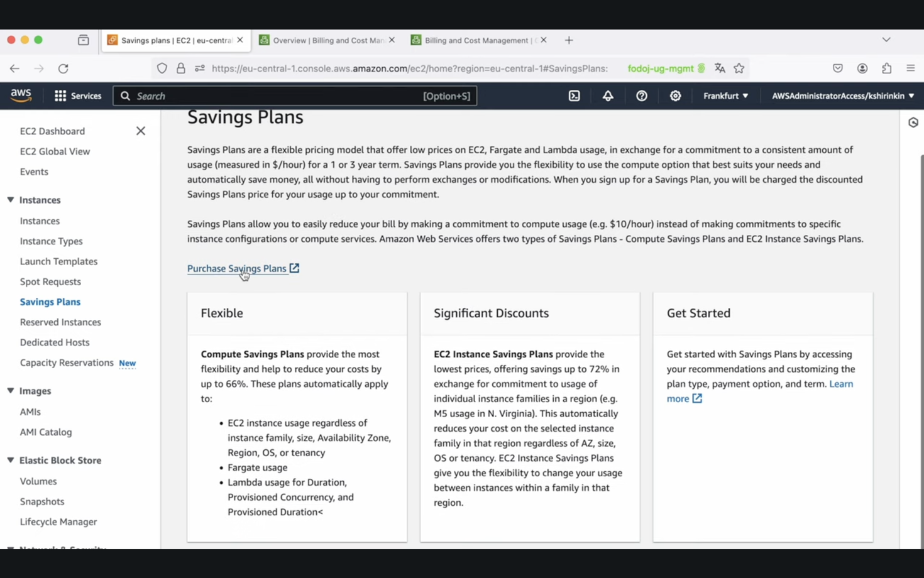Click the AWS console search field
Screen dimensions: 924x578
(x=295, y=96)
